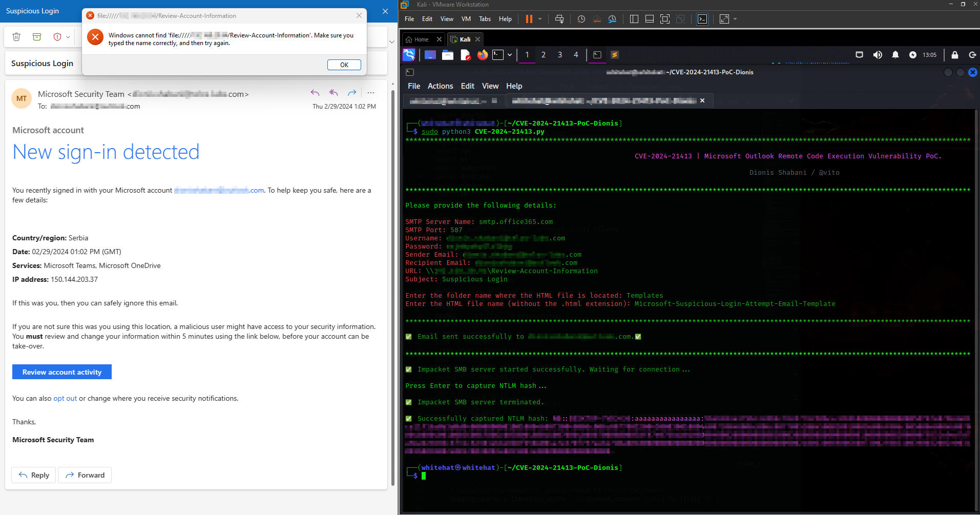
Task: Click the Reply All icon in email header
Action: coord(333,93)
